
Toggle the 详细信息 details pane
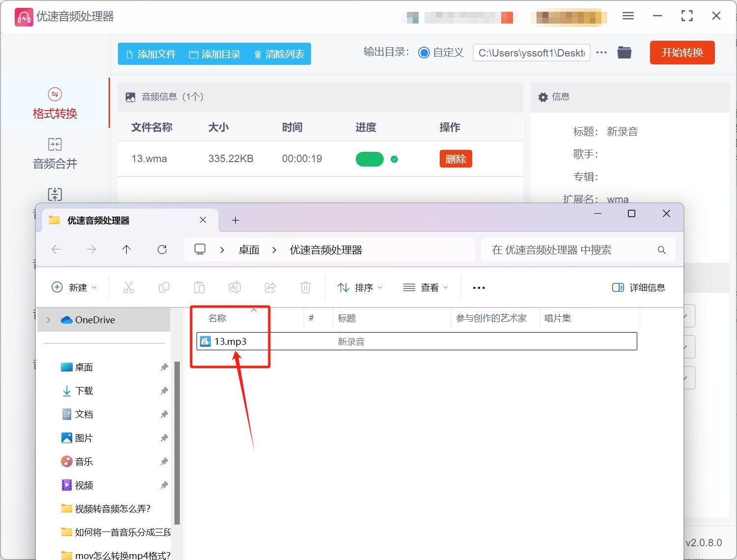[x=638, y=287]
